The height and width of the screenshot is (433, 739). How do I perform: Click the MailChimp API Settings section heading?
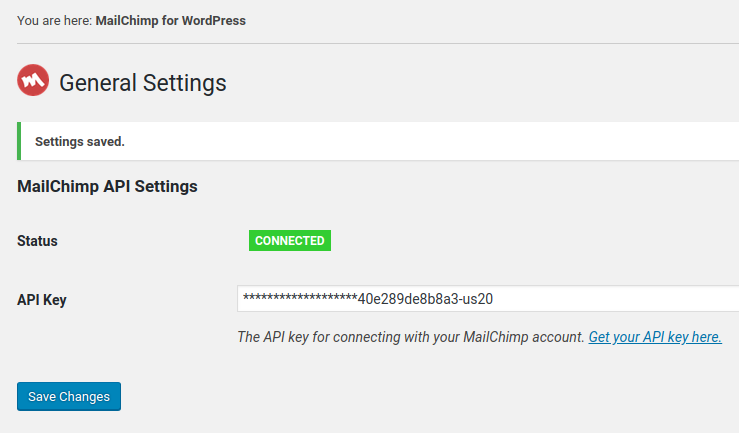click(x=107, y=186)
